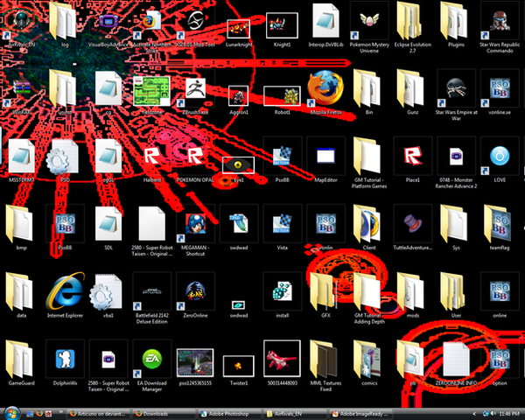Launch Internet Explorer from desktop
The width and height of the screenshot is (525, 420).
pyautogui.click(x=65, y=292)
